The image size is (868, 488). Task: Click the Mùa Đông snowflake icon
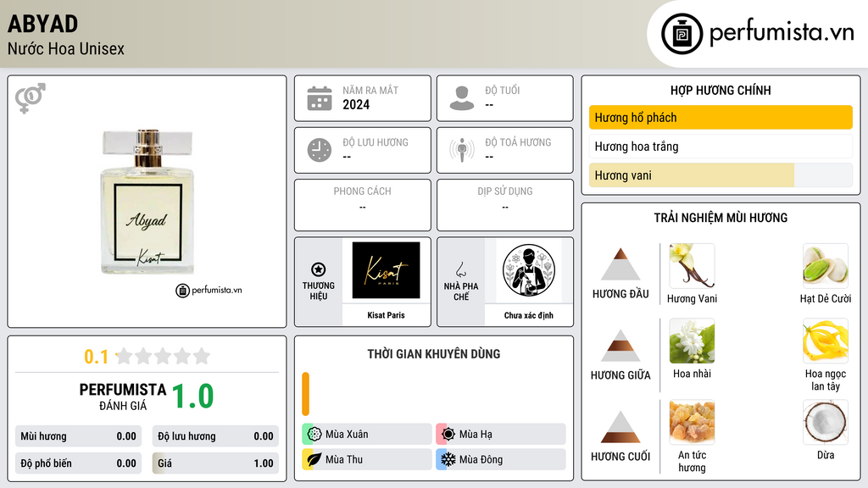(448, 459)
